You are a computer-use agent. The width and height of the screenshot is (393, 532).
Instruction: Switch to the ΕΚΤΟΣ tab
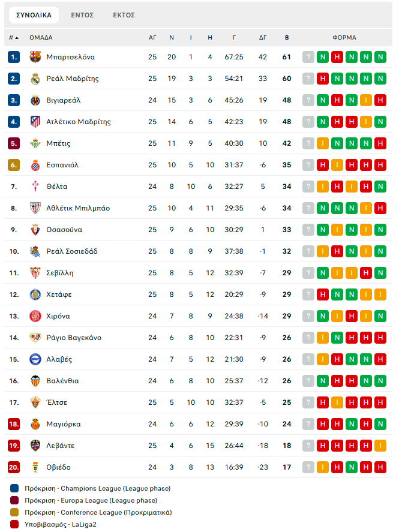pyautogui.click(x=124, y=15)
